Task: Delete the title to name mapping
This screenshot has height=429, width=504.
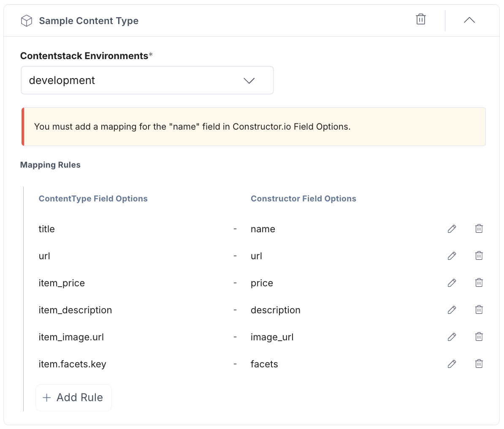Action: (479, 229)
